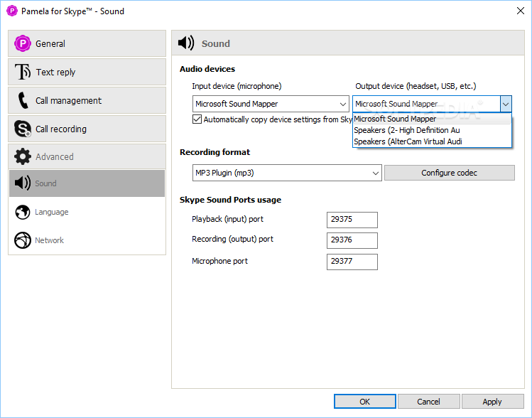Select the Sound sub-item in sidebar

pos(87,183)
